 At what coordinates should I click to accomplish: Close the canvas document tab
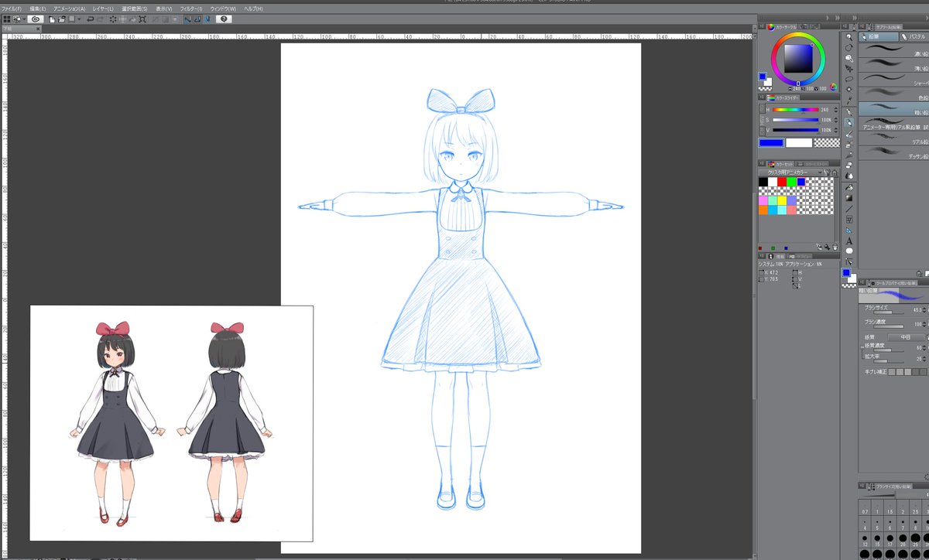[x=38, y=29]
